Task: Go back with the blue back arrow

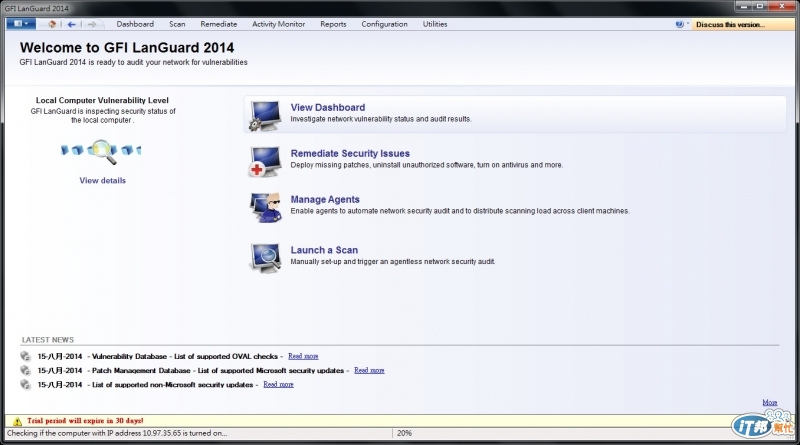Action: (x=71, y=24)
